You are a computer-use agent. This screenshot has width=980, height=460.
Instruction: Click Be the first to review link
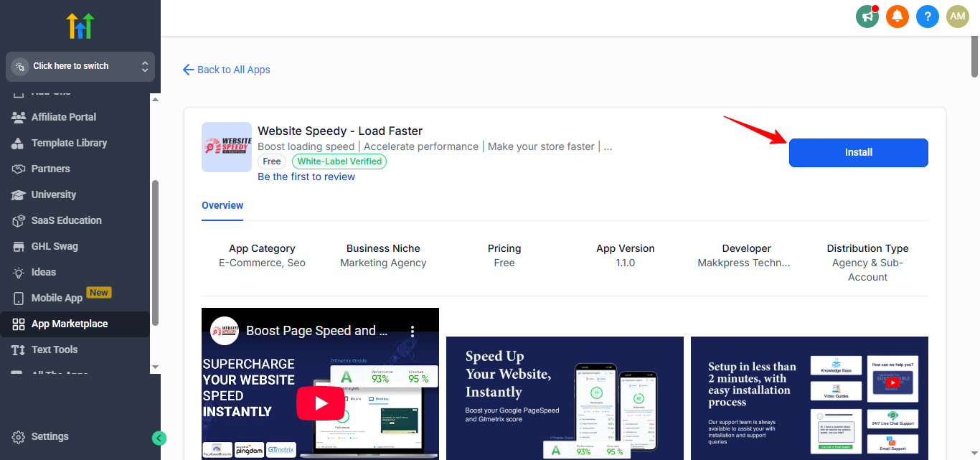306,177
